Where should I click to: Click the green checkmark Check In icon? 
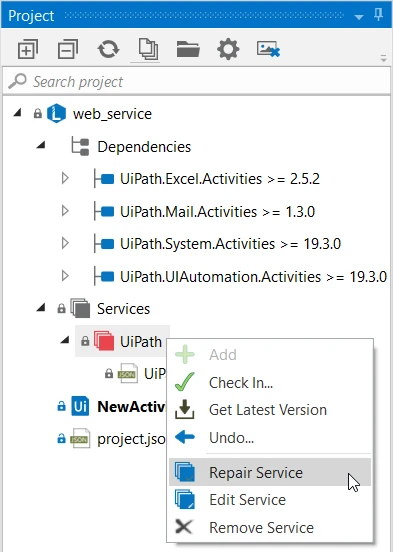(185, 382)
